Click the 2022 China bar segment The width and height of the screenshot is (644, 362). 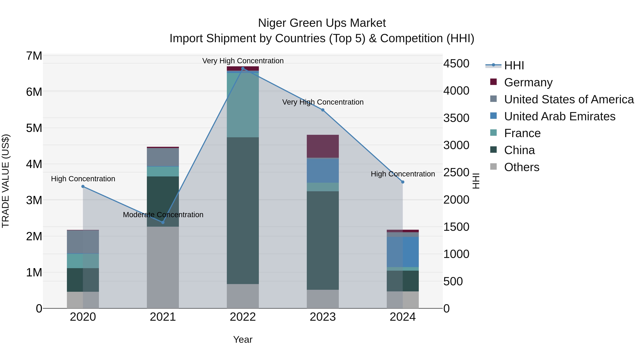click(x=243, y=211)
